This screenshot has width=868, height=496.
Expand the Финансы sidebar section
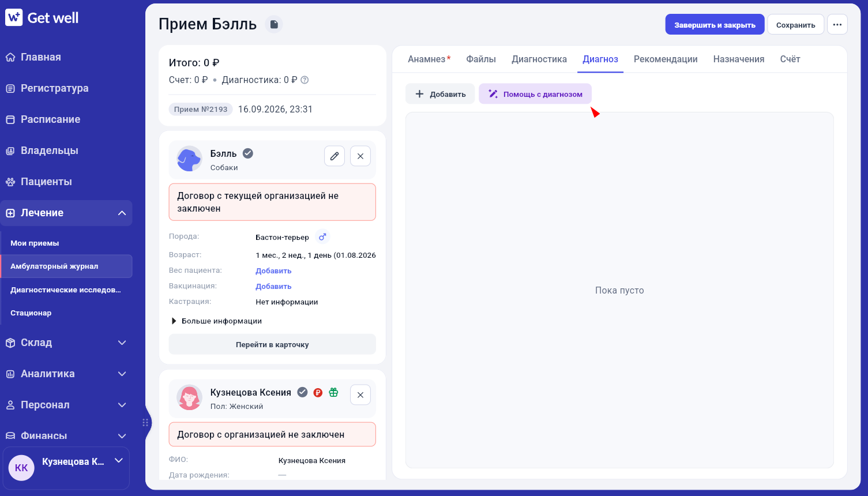click(66, 436)
